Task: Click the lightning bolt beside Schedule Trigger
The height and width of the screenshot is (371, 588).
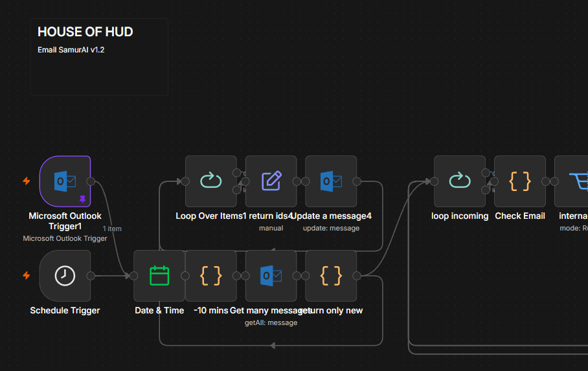Action: (27, 276)
